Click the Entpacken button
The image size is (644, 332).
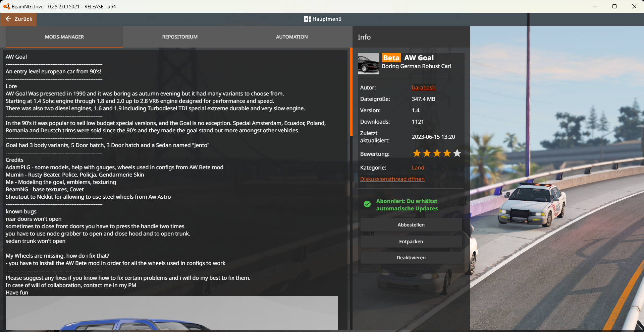point(411,242)
